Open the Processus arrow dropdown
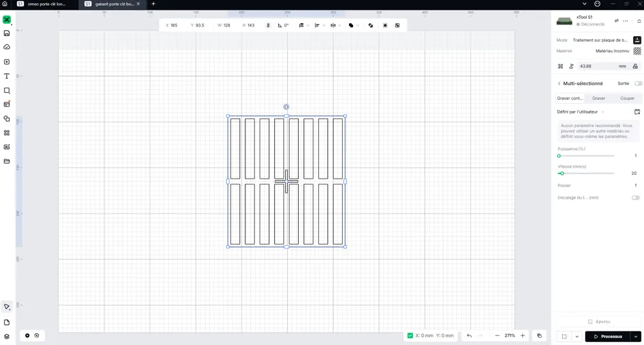 (x=637, y=336)
